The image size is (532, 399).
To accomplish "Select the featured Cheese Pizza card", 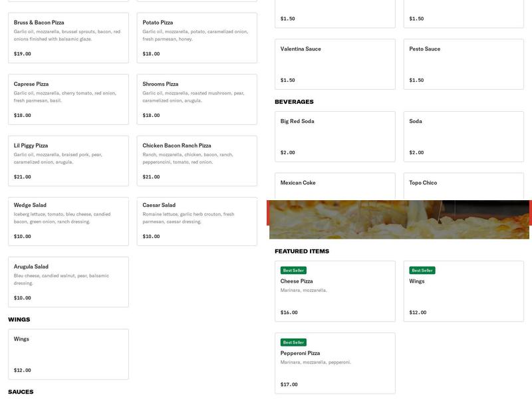I will coord(334,291).
